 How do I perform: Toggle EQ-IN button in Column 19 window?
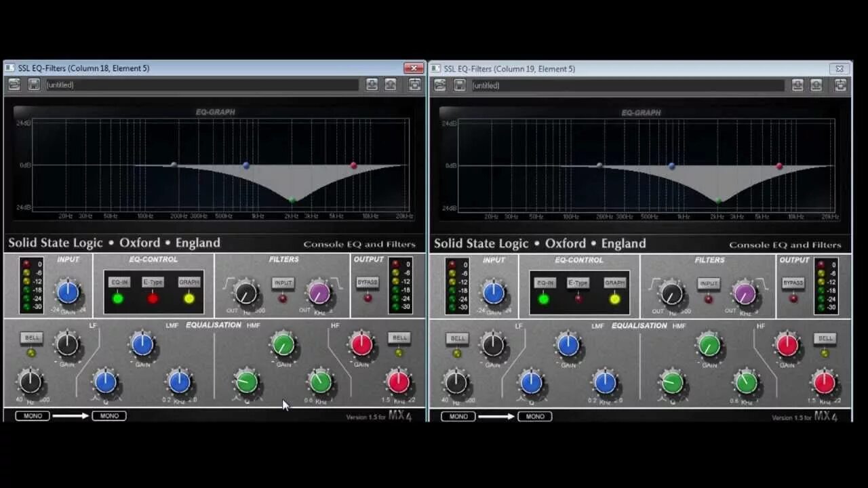545,283
